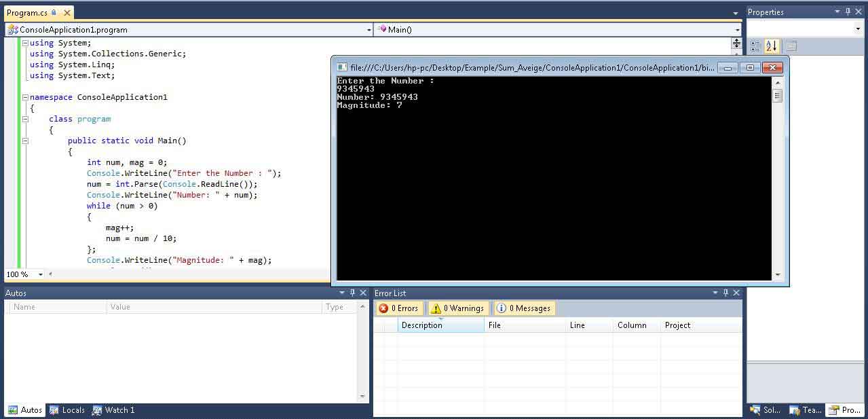Open the 100 % zoom level dropdown
This screenshot has height=419, width=868.
(41, 274)
